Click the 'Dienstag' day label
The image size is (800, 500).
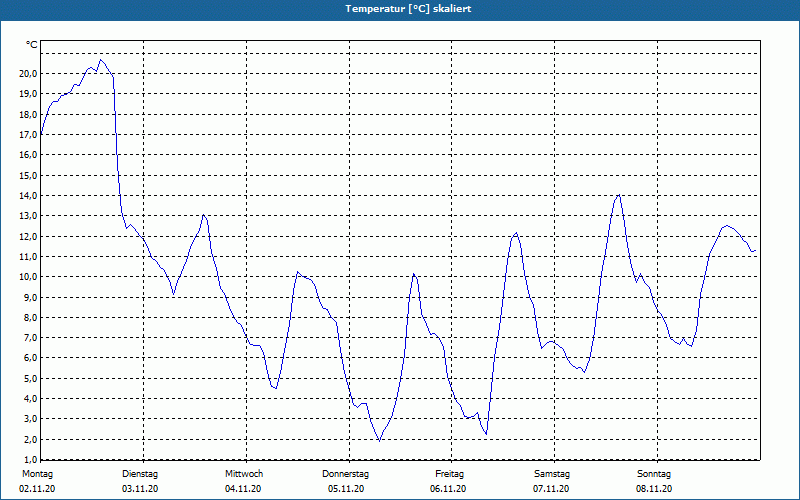point(140,474)
